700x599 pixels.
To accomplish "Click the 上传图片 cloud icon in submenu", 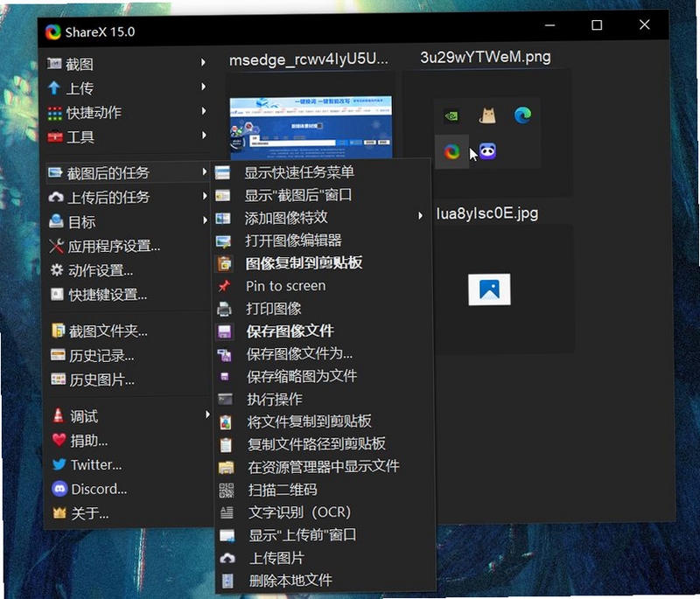I will click(227, 558).
